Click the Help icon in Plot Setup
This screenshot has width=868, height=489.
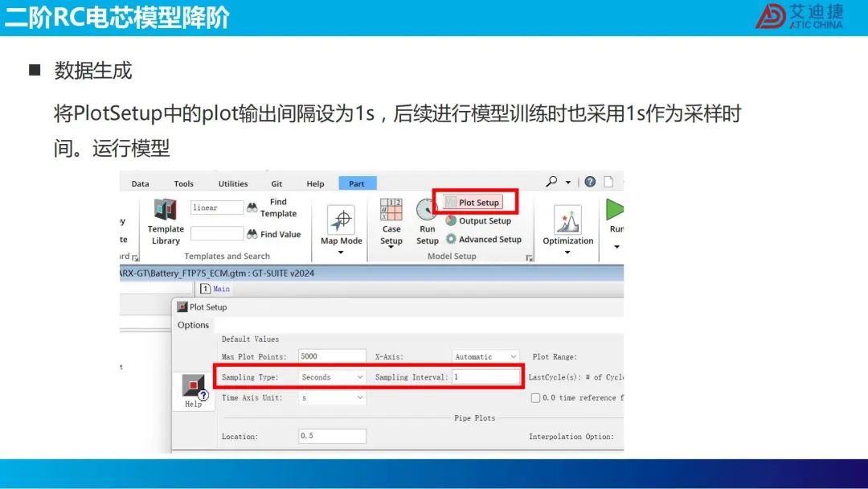[193, 390]
